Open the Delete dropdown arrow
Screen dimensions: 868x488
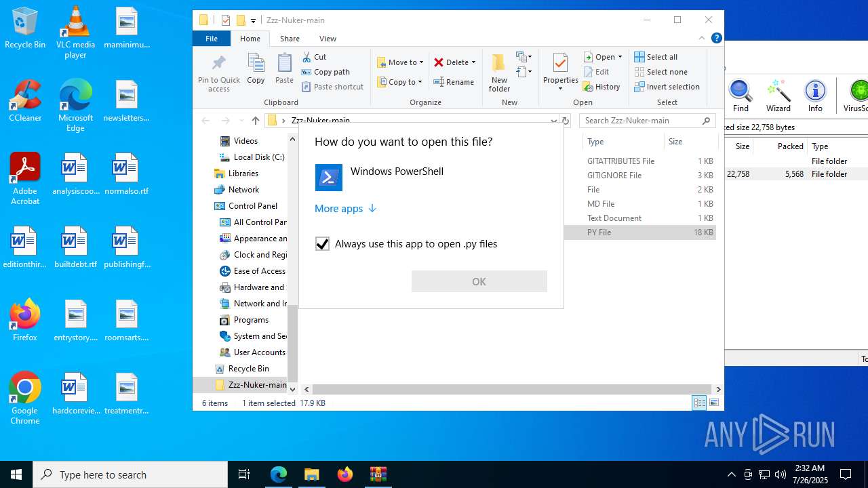point(473,62)
